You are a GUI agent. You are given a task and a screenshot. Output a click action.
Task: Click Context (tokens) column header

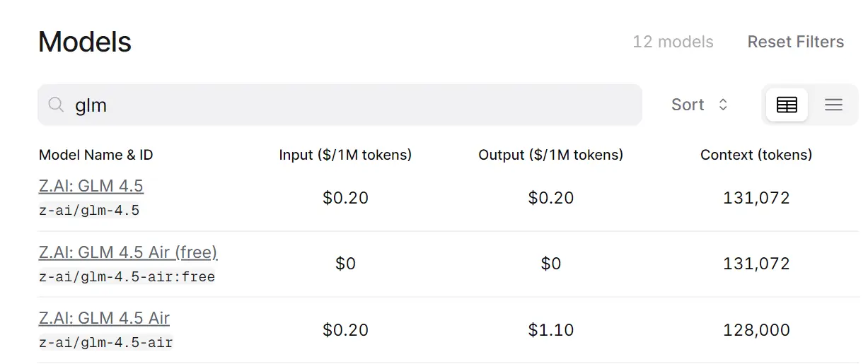coord(756,155)
